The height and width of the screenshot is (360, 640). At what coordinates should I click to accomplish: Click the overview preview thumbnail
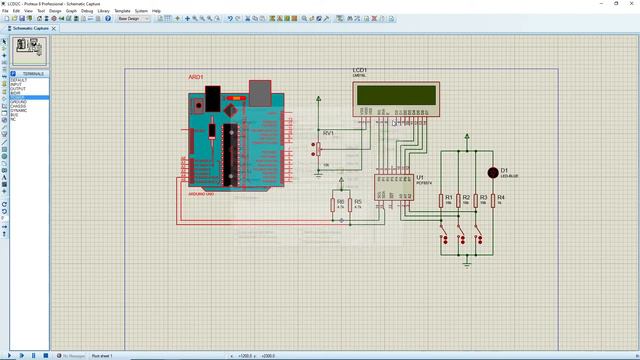click(x=29, y=51)
